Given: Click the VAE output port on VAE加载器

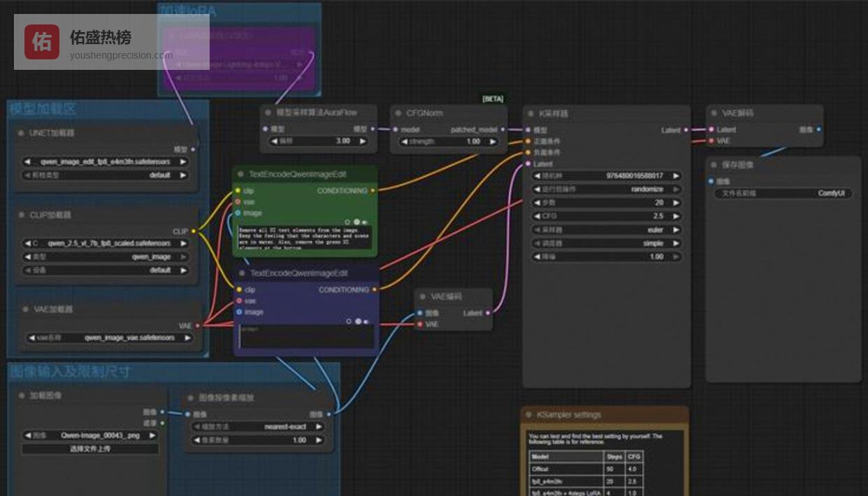Looking at the screenshot, I should coord(198,326).
